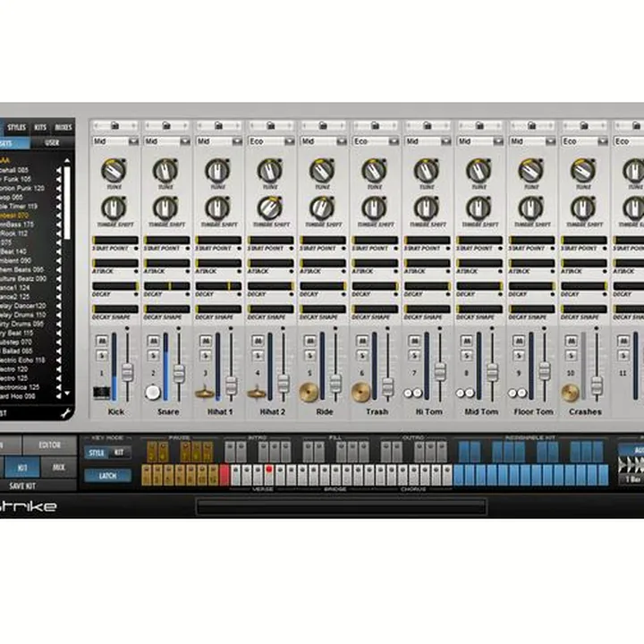Click the red stop key on keyboard
Screen dimensions: 644x644
click(x=225, y=475)
